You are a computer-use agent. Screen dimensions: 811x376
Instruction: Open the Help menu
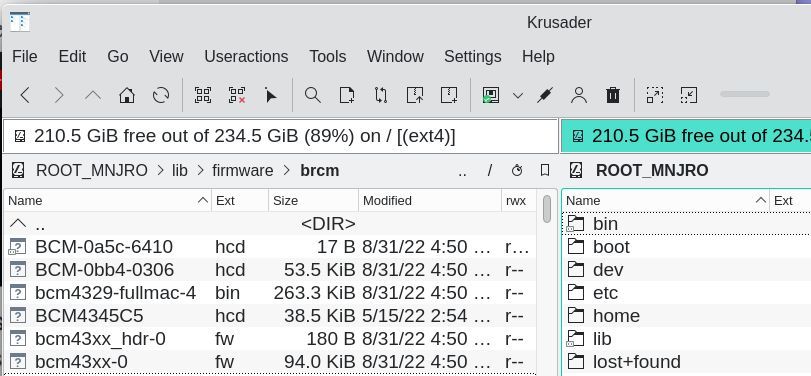point(538,56)
